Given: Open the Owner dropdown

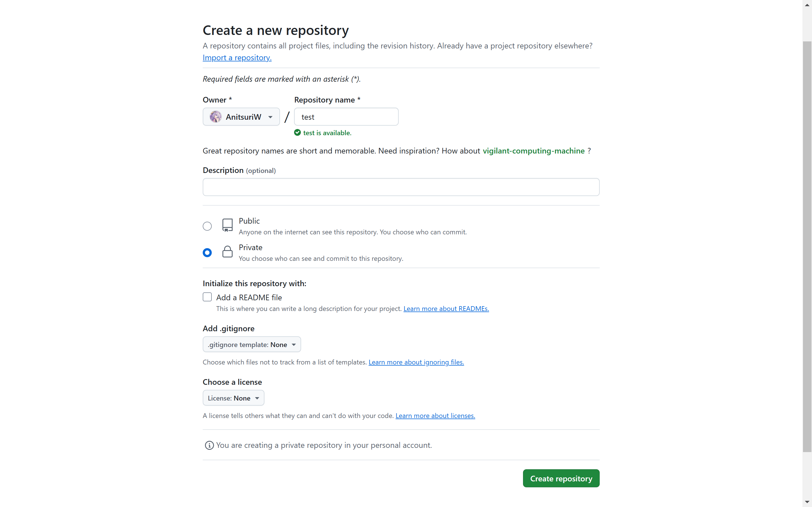Looking at the screenshot, I should 241,117.
